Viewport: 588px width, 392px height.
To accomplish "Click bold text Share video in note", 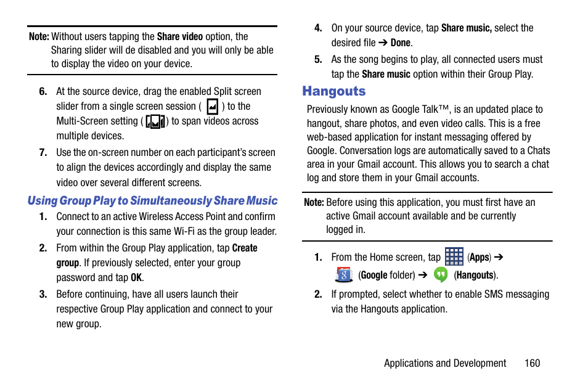I will pyautogui.click(x=179, y=37).
